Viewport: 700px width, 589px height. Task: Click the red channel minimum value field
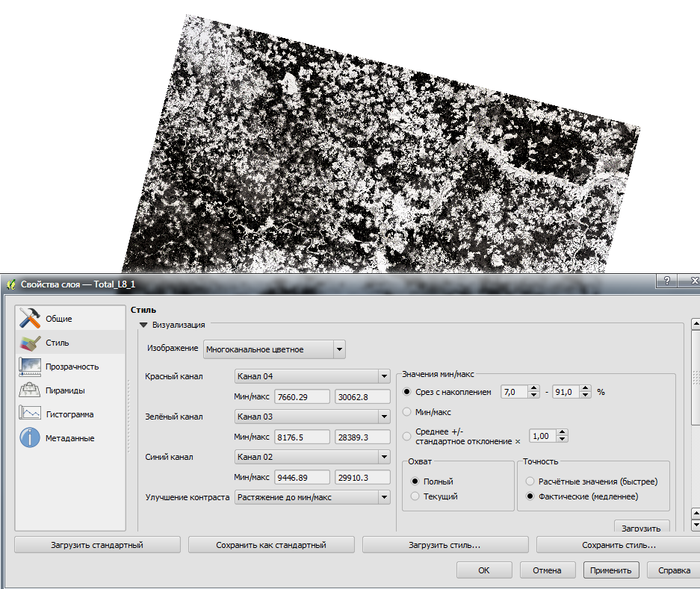click(302, 396)
